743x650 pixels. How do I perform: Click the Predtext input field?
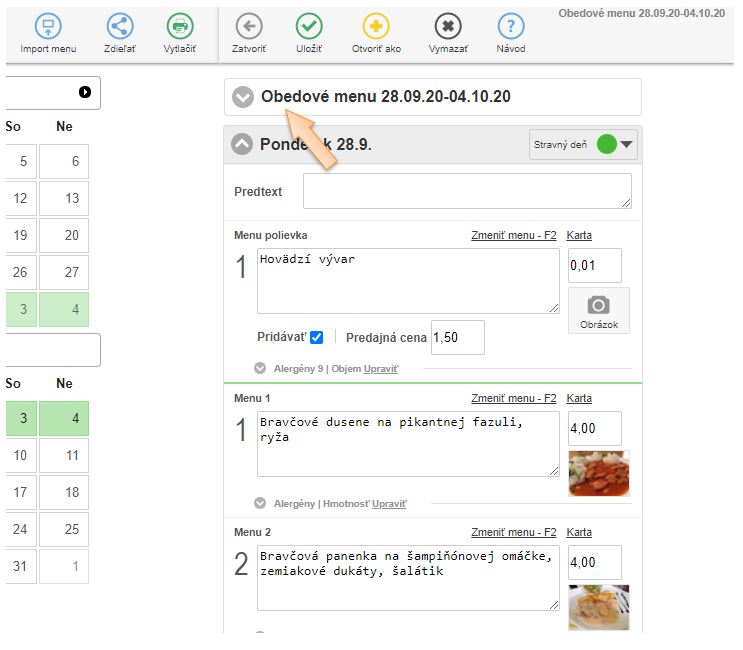pyautogui.click(x=467, y=191)
